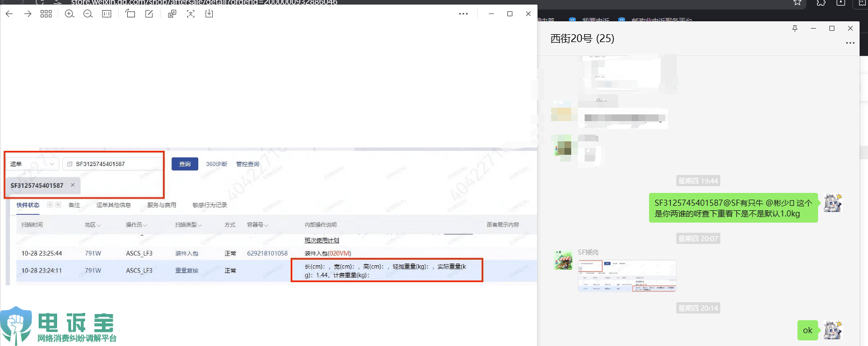
Task: Click the extract text OCR icon
Action: (x=191, y=13)
